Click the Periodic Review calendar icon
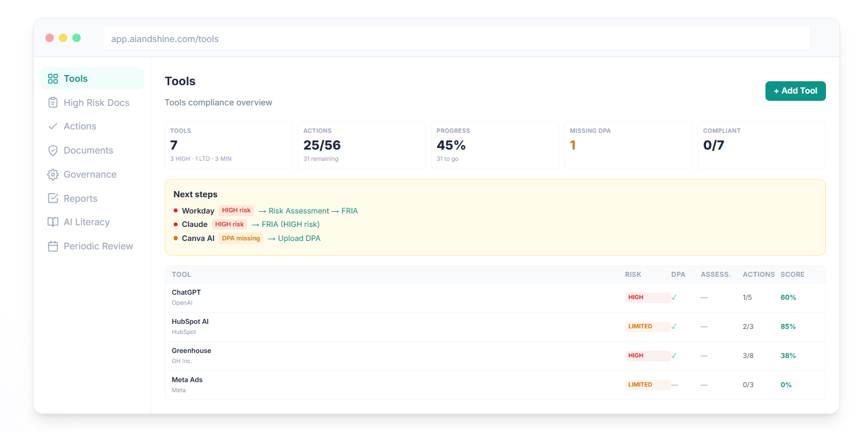The image size is (868, 432). pos(53,246)
